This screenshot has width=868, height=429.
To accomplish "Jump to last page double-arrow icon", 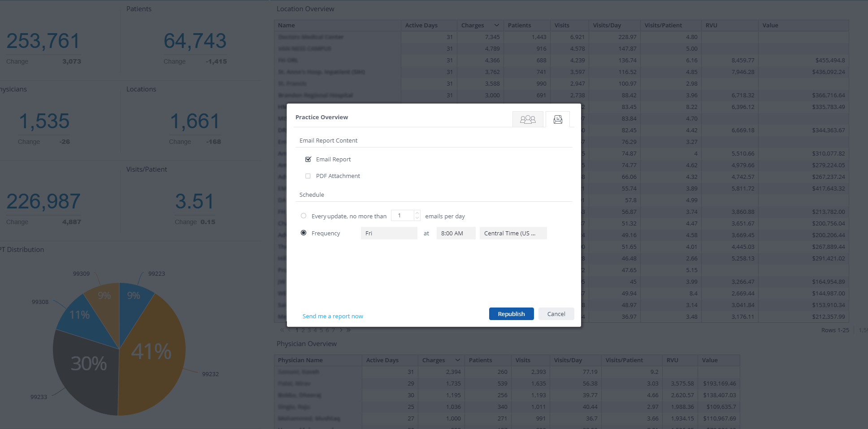I will [x=348, y=330].
